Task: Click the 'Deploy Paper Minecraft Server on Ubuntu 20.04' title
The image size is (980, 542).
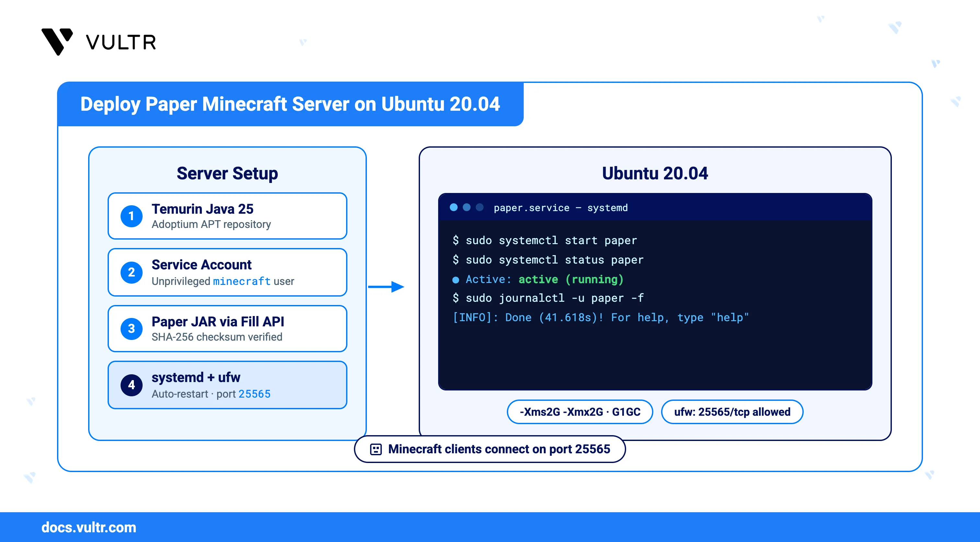Action: (x=290, y=104)
